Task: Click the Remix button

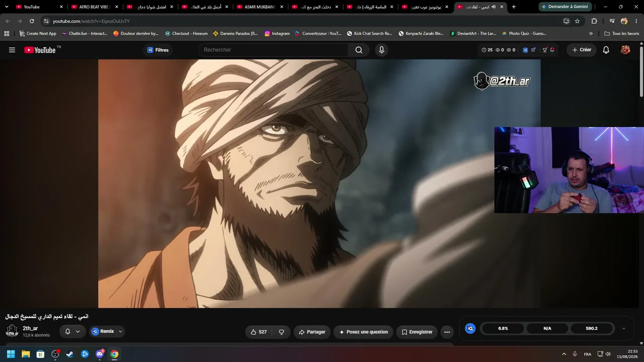Action: click(103, 332)
